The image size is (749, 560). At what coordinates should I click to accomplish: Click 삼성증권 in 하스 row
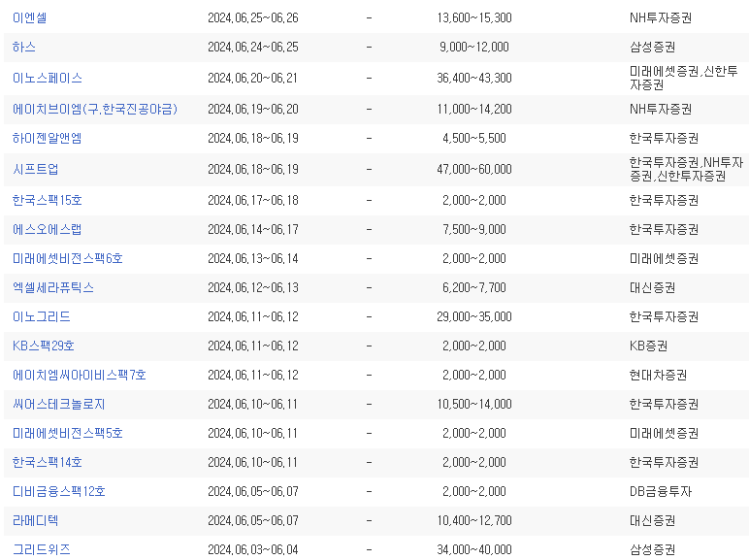653,48
